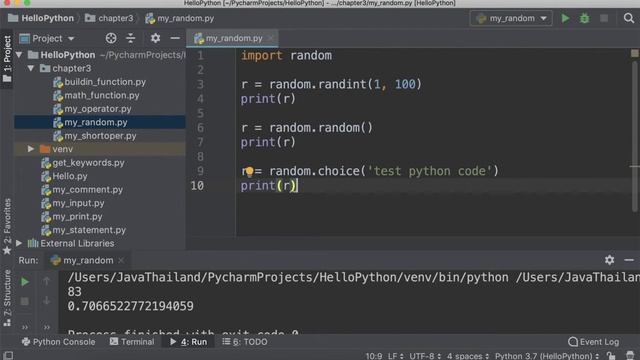Change Python 3.7 interpreter in status bar
The height and width of the screenshot is (360, 640).
tap(547, 356)
